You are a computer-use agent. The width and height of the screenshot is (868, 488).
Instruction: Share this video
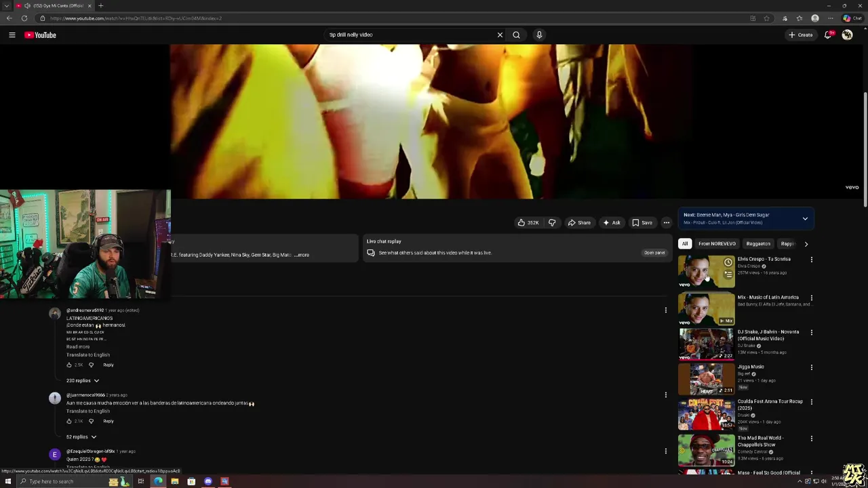pyautogui.click(x=579, y=222)
